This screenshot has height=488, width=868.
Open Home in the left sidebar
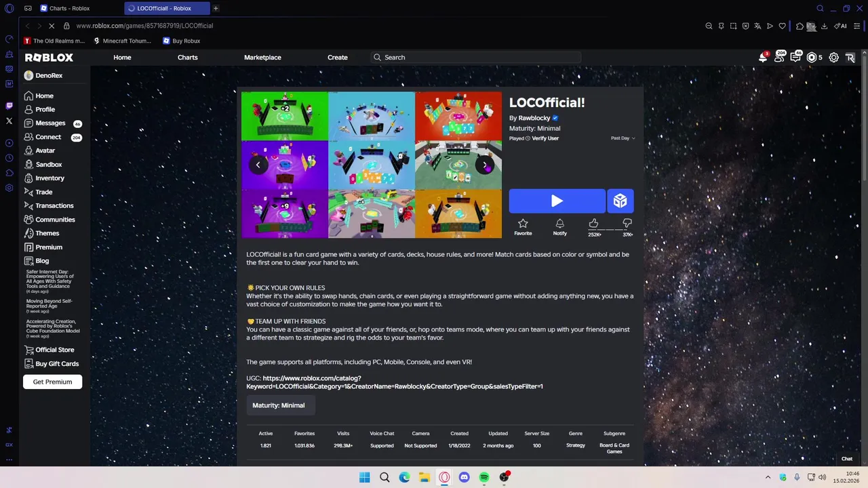point(39,96)
